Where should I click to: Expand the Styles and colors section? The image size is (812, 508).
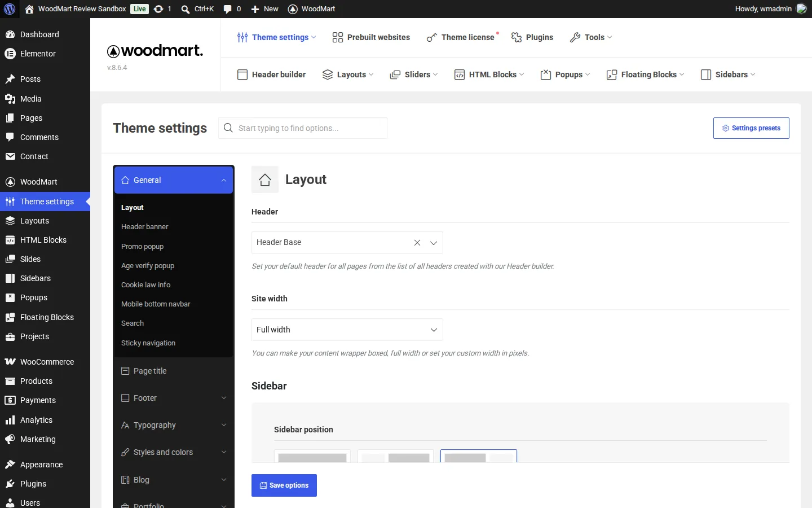(x=174, y=452)
